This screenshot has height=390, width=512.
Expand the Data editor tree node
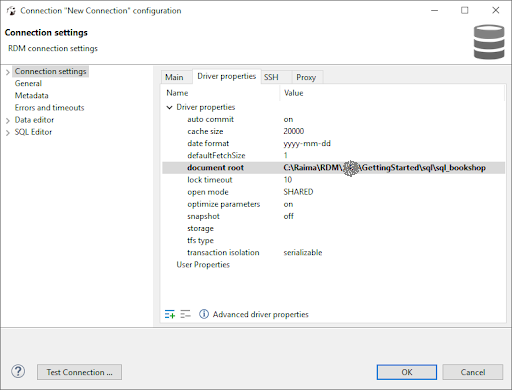(x=8, y=120)
